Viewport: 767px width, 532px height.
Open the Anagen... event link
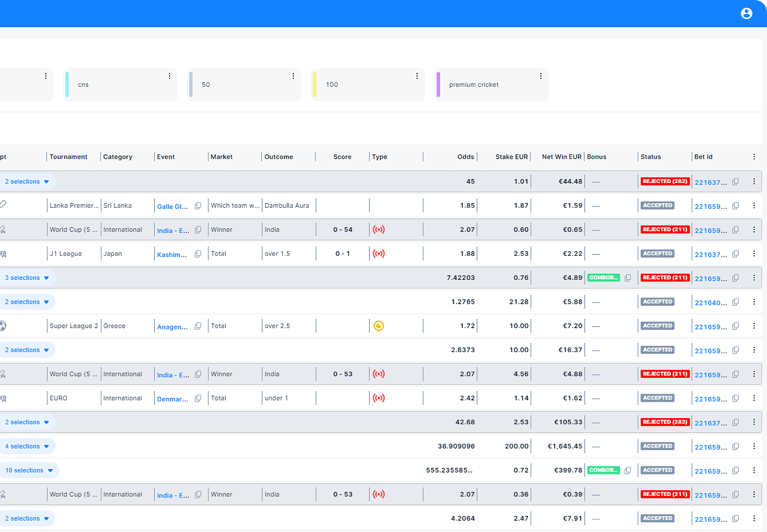point(173,327)
